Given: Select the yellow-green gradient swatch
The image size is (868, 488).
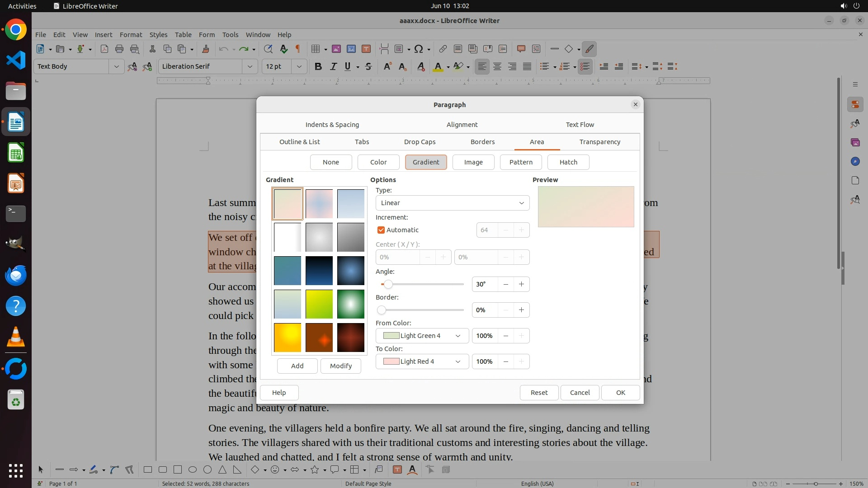Looking at the screenshot, I should pyautogui.click(x=319, y=304).
